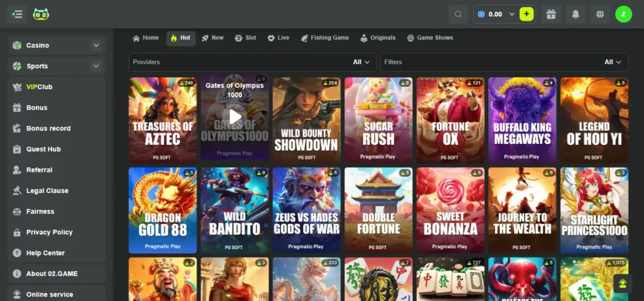Click the 02.GAME cat logo
This screenshot has height=301, width=644.
(41, 14)
